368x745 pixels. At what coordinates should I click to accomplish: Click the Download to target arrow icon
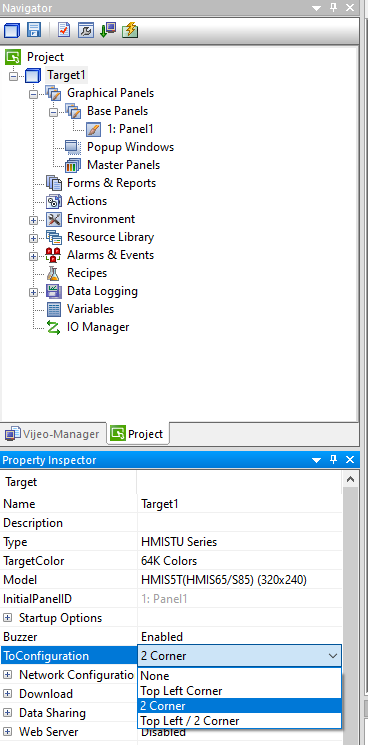point(108,30)
